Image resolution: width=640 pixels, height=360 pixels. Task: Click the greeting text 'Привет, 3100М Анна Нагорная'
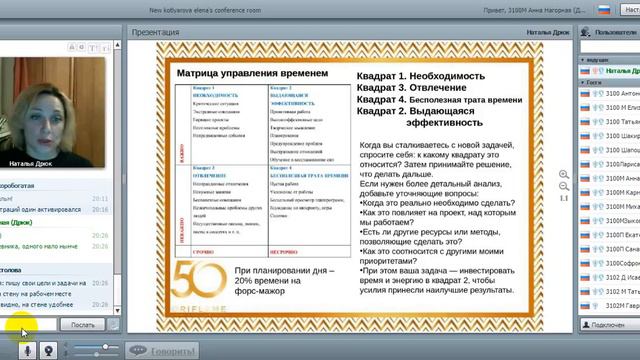(535, 10)
